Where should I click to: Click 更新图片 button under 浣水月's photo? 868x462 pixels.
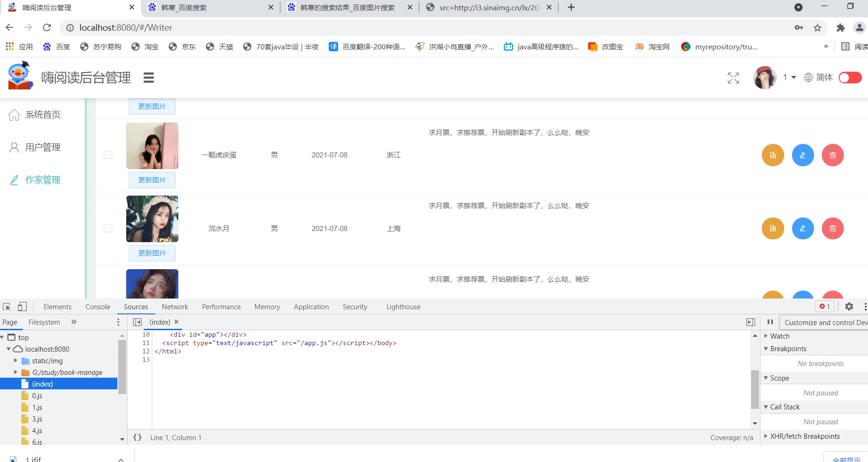point(152,253)
